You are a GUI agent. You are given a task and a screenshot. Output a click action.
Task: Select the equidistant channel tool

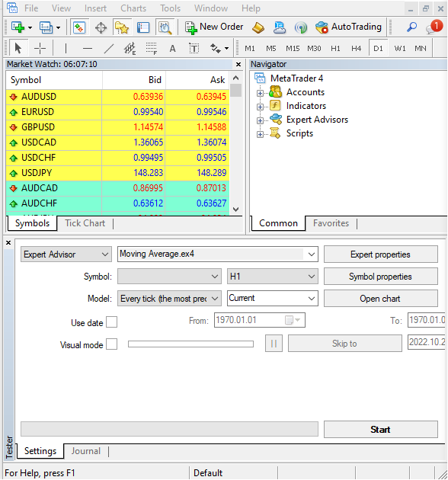[130, 48]
